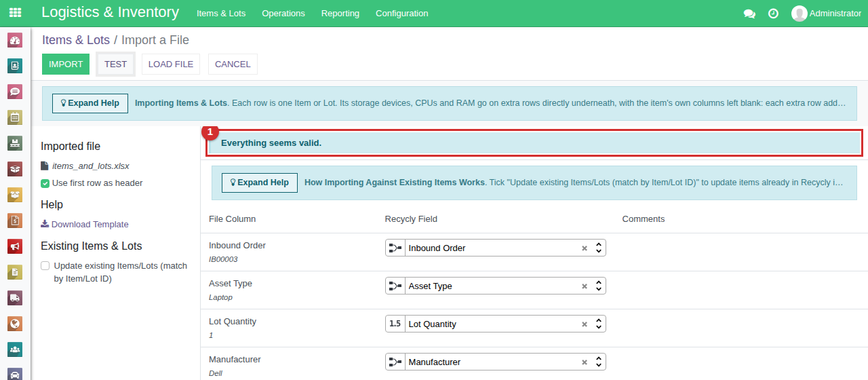Click the relation icon beside Manufacturer field
The height and width of the screenshot is (380, 868).
[x=395, y=362]
